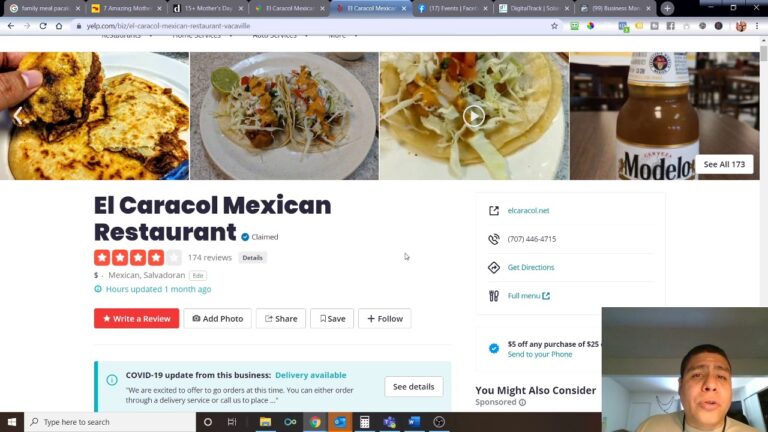Click the phone icon next to (707) 446-4715
The image size is (768, 432).
(494, 239)
